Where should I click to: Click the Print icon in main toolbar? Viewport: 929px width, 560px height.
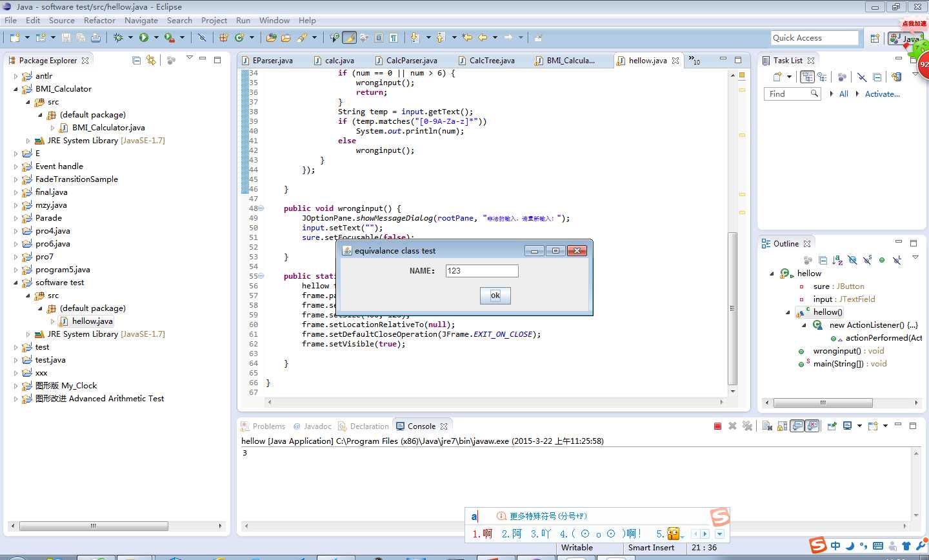coord(95,37)
